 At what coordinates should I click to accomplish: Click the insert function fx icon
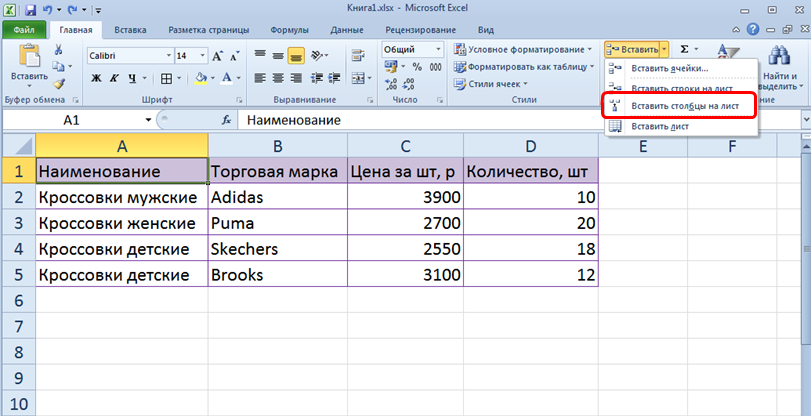pyautogui.click(x=226, y=120)
